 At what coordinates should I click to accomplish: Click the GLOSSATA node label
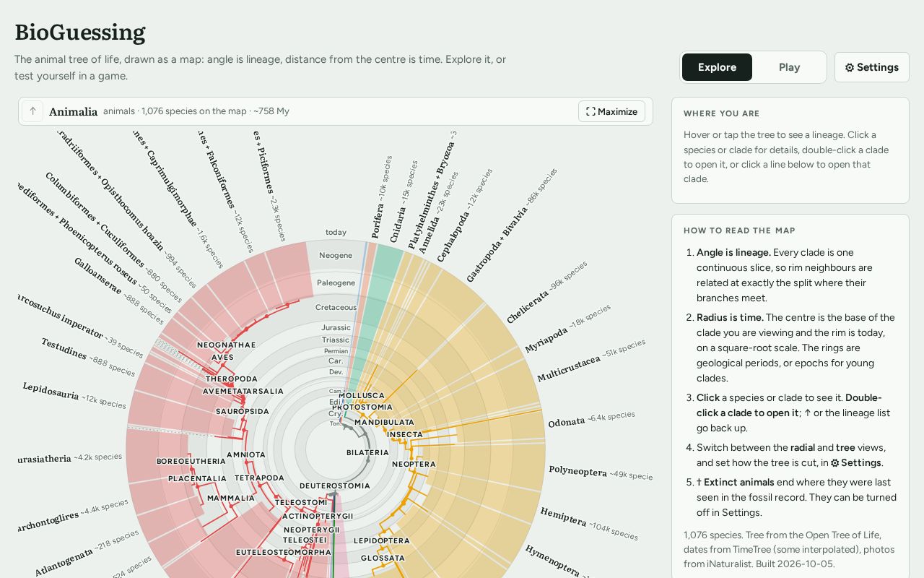(x=383, y=558)
